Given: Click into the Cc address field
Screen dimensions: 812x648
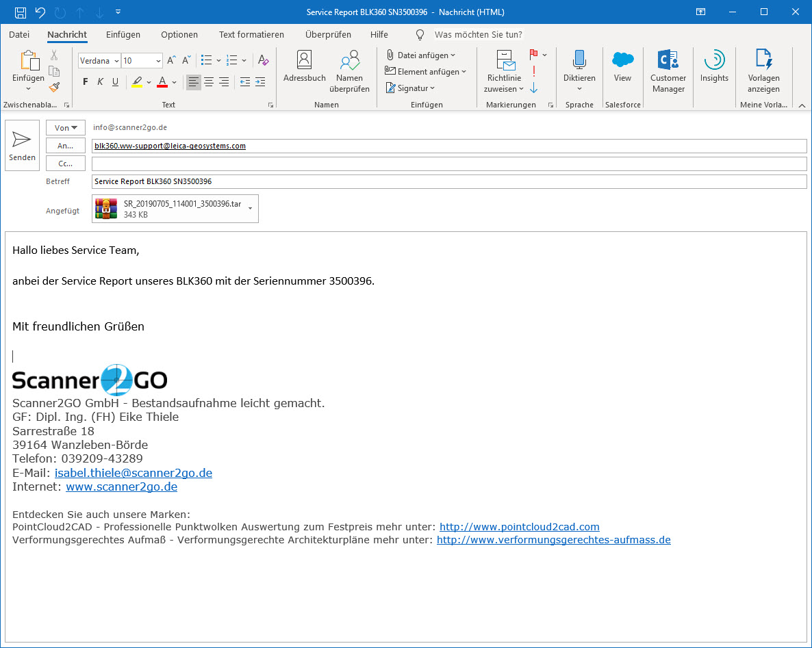Looking at the screenshot, I should point(449,164).
